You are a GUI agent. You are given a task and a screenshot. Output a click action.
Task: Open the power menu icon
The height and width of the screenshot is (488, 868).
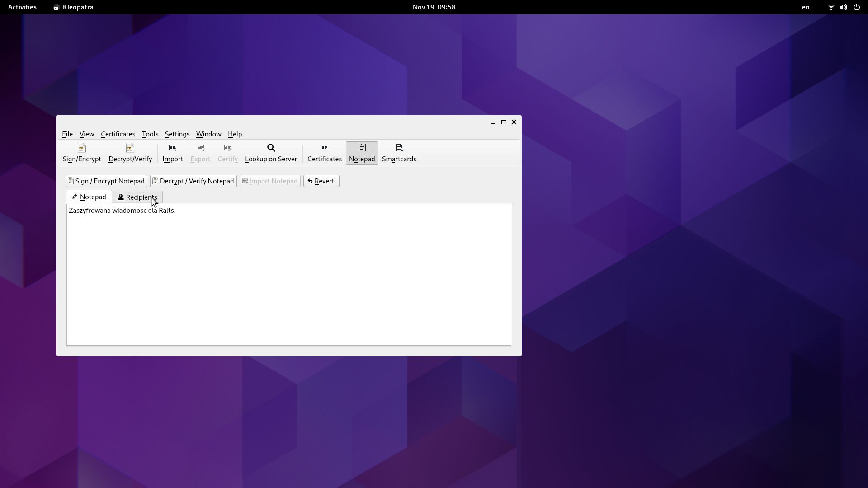pyautogui.click(x=856, y=7)
